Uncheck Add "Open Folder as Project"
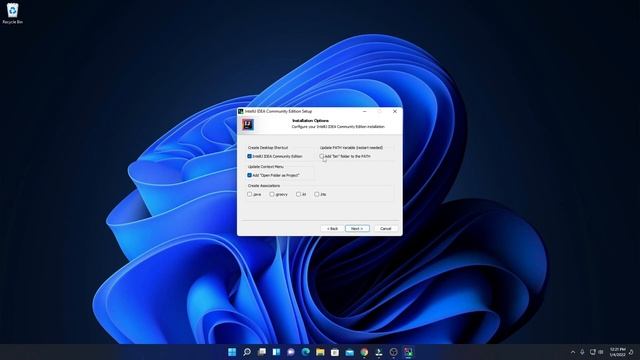 click(249, 175)
